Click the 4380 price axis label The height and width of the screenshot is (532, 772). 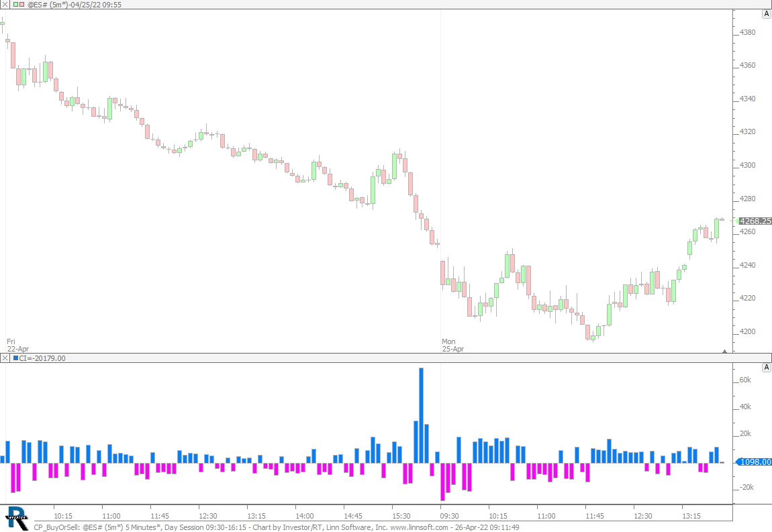747,32
